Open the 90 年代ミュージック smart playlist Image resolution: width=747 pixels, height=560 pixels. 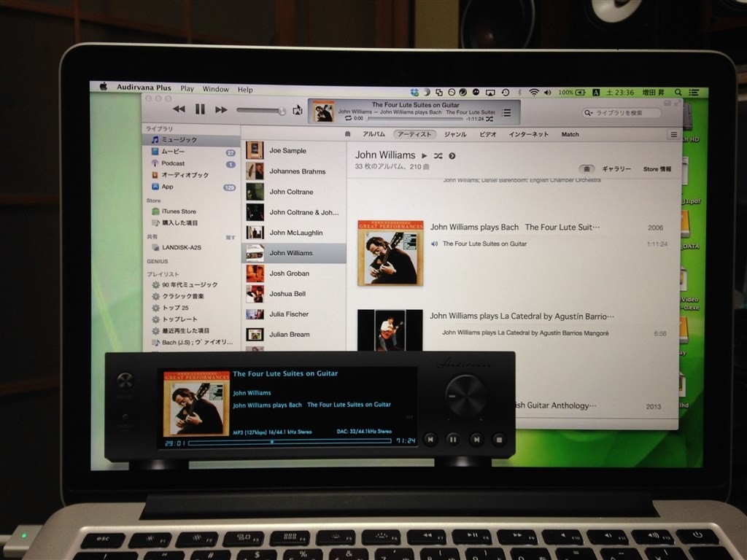coord(192,285)
